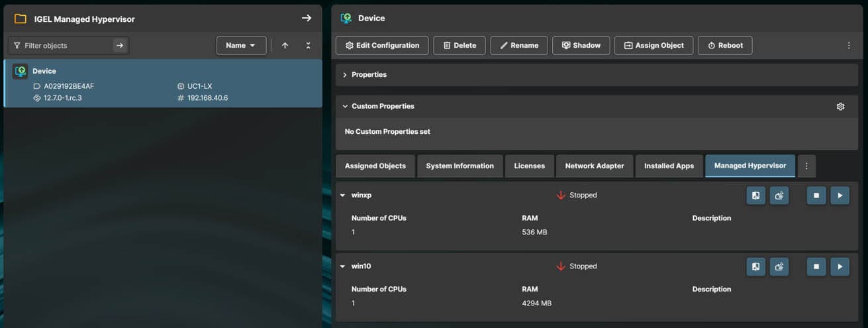Viewport: 868px width, 328px height.
Task: Click the filter funnel icon
Action: [17, 46]
